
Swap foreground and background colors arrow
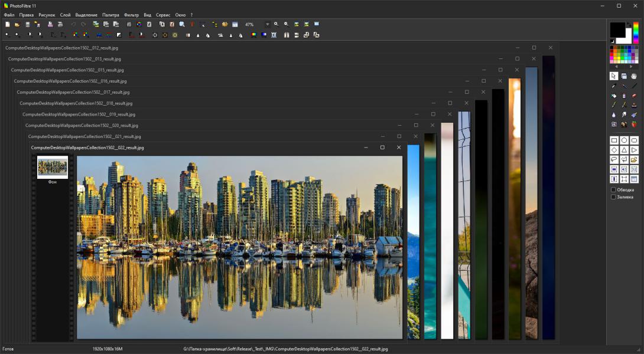pos(629,25)
